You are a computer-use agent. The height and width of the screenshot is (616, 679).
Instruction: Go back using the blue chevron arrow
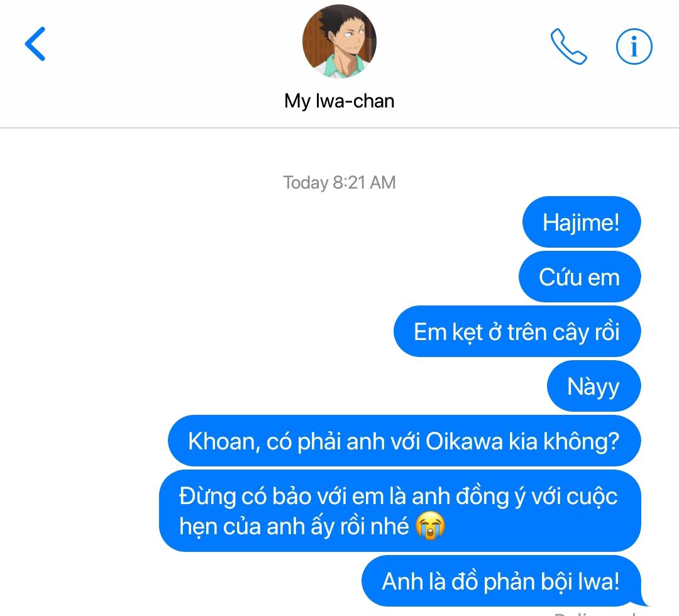pyautogui.click(x=35, y=44)
